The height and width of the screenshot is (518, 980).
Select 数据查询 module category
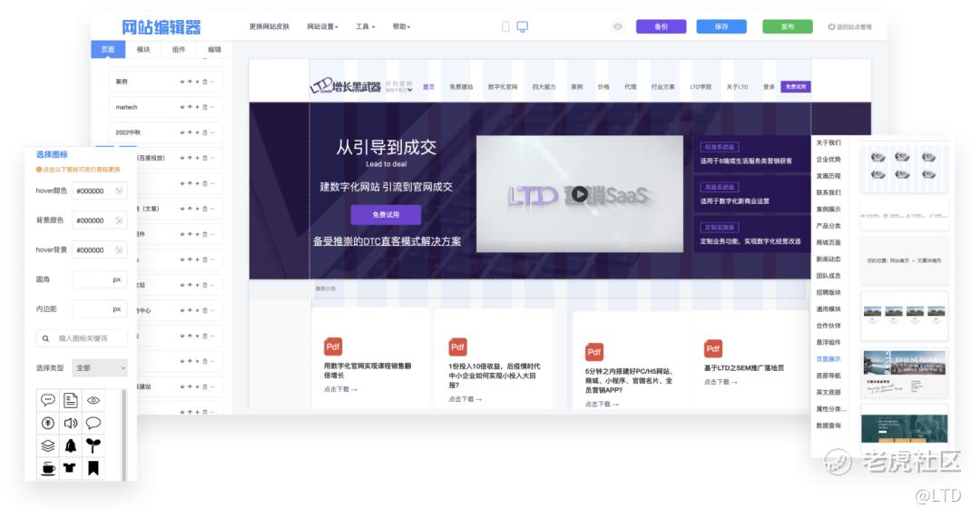[x=828, y=425]
